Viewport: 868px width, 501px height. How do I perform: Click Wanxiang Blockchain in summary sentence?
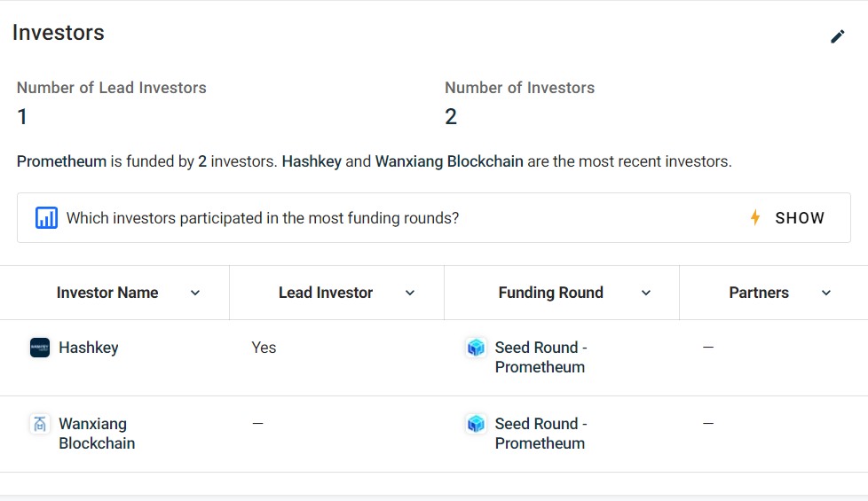click(x=449, y=161)
